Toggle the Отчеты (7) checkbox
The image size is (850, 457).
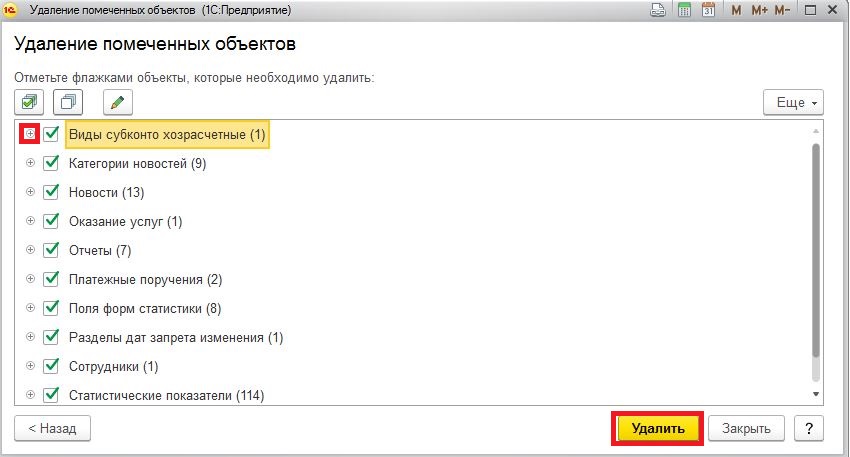pyautogui.click(x=51, y=250)
